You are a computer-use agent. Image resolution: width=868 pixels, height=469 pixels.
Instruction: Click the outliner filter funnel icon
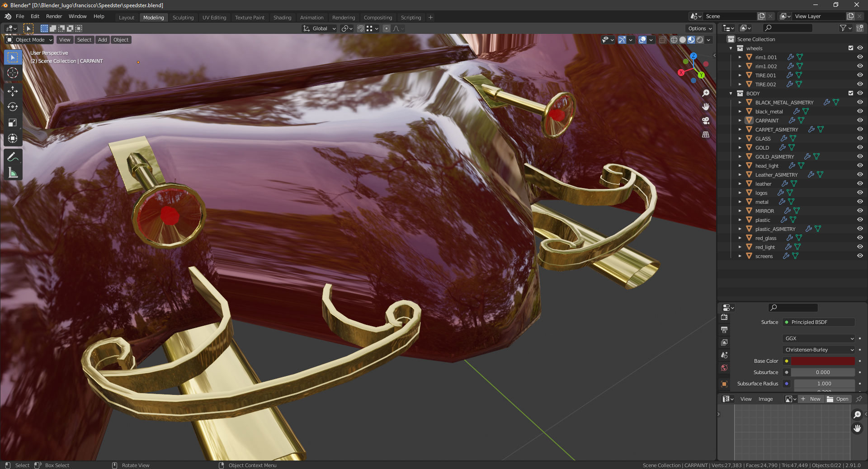click(x=843, y=28)
